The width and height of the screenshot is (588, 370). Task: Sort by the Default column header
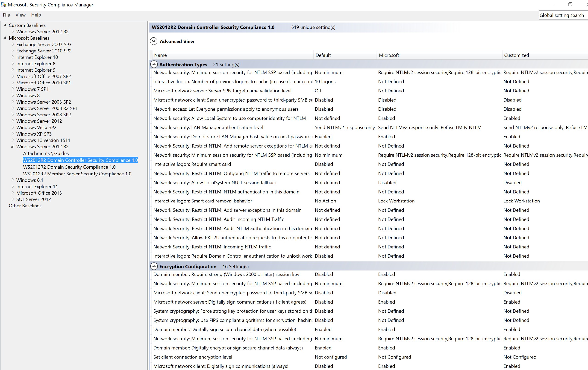pyautogui.click(x=345, y=55)
